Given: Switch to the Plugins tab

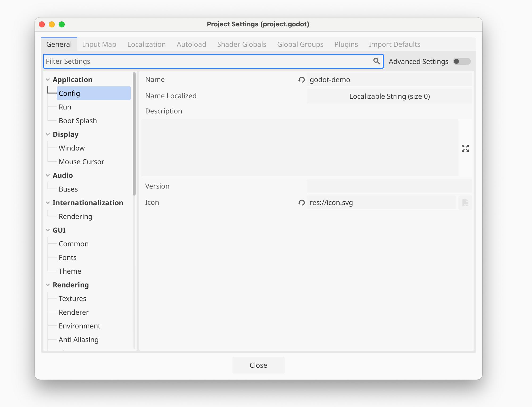Looking at the screenshot, I should coord(346,44).
